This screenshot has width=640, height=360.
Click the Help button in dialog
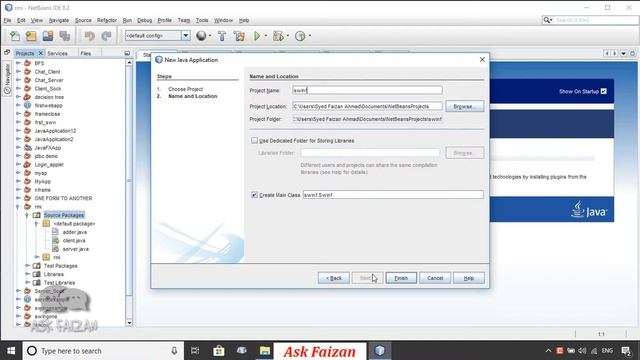click(469, 278)
